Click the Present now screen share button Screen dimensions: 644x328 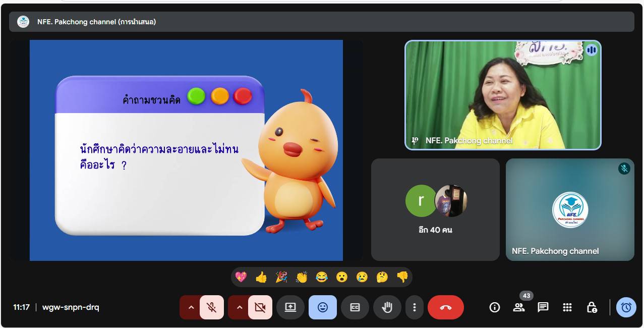[x=290, y=307]
